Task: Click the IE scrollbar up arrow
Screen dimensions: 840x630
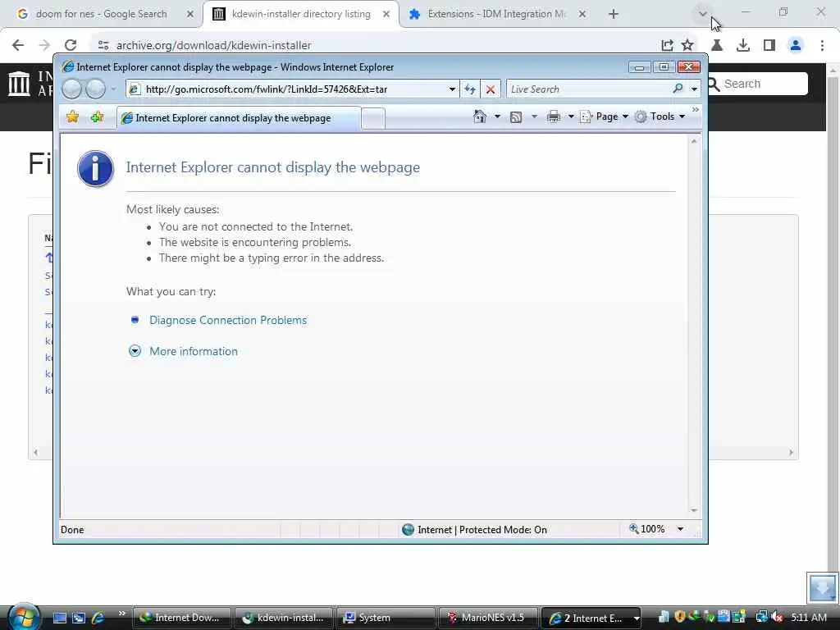Action: click(x=694, y=141)
